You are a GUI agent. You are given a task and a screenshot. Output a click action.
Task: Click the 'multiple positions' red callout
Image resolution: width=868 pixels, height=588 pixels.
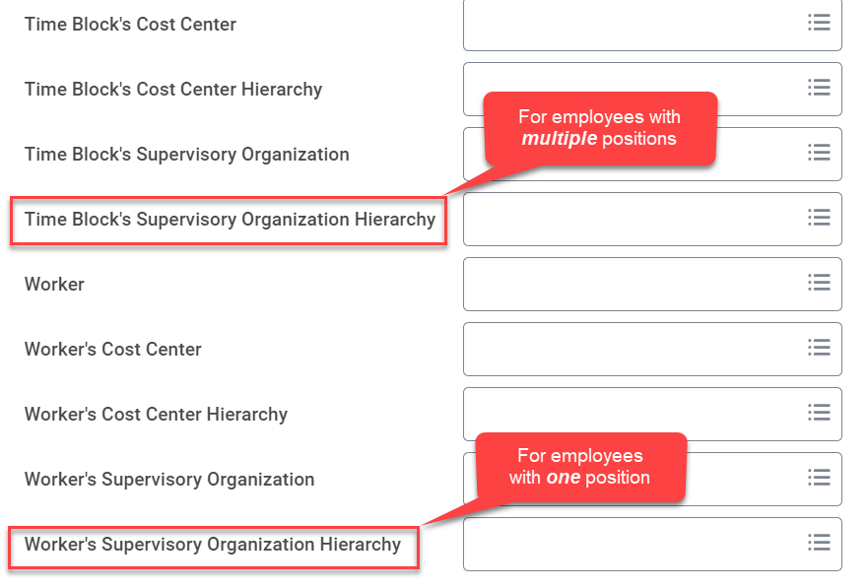(x=599, y=128)
